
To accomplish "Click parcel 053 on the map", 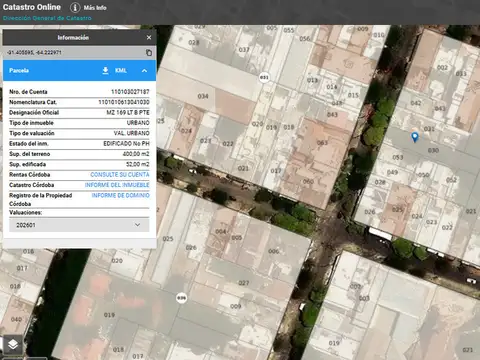I will pos(398,157).
